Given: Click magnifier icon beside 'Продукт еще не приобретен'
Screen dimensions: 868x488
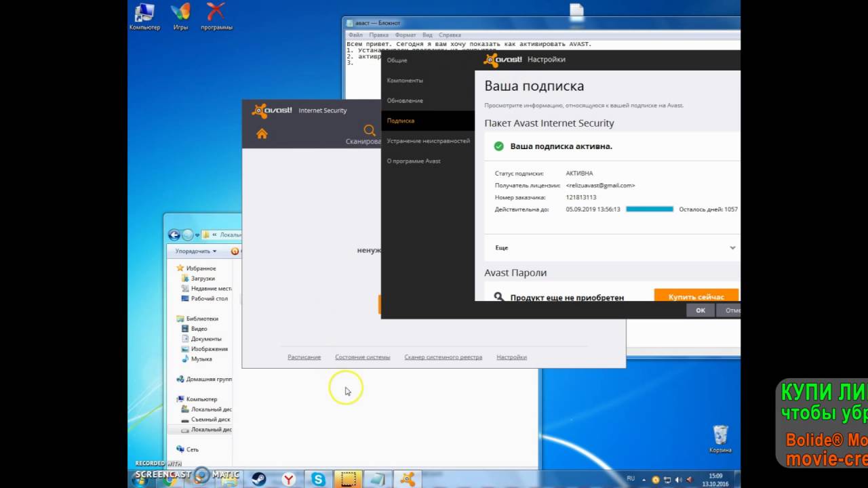Looking at the screenshot, I should click(x=499, y=297).
